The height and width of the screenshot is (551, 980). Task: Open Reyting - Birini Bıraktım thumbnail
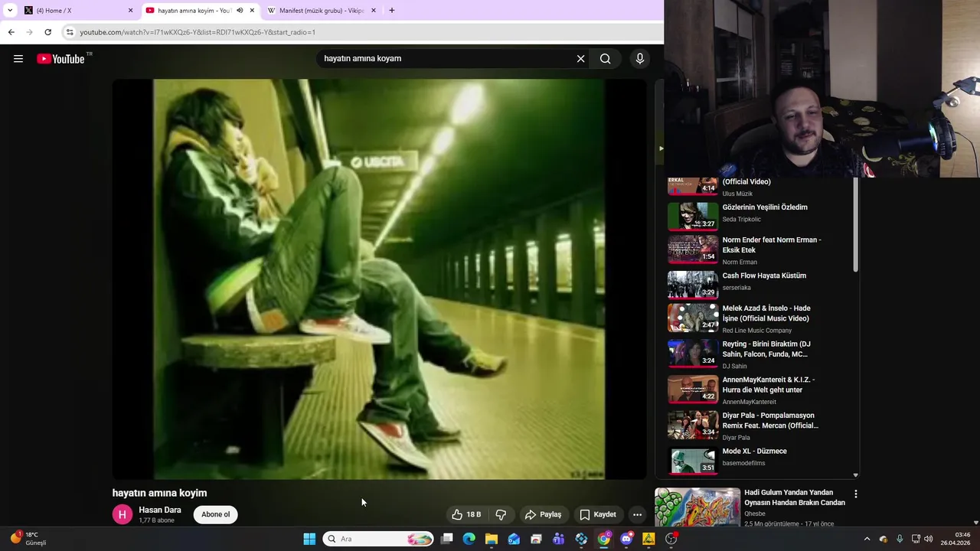point(693,354)
